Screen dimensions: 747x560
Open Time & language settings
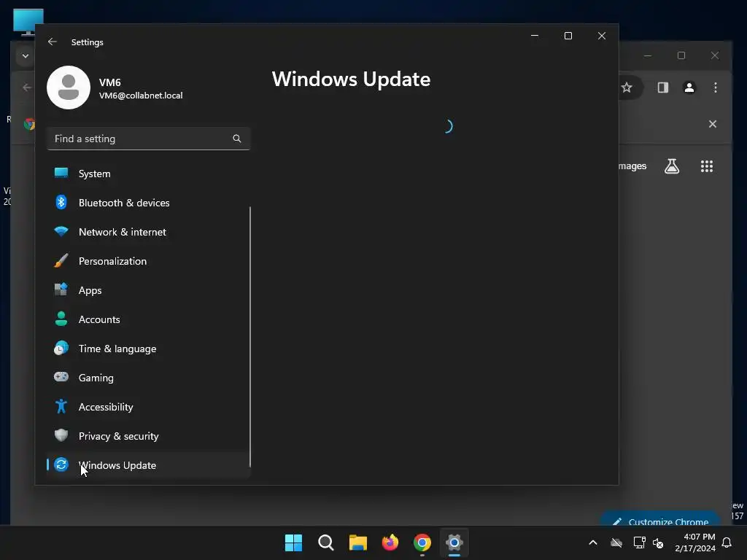click(x=149, y=349)
